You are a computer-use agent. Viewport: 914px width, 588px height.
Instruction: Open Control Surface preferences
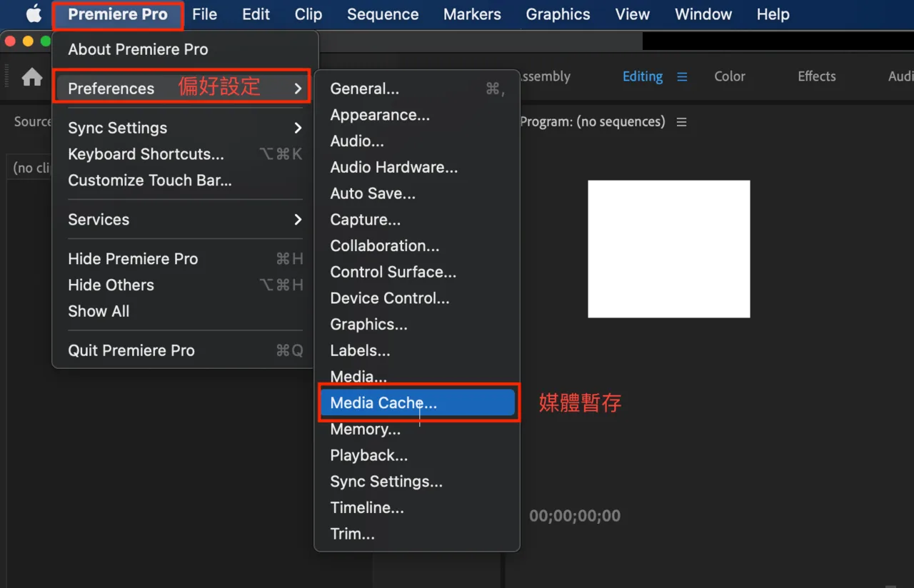[417, 272]
